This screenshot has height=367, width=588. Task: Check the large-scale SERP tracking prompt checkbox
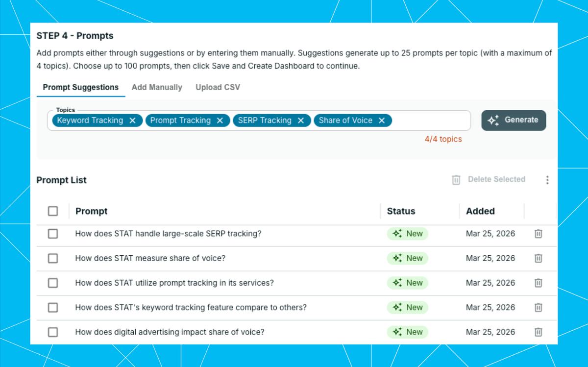(53, 234)
